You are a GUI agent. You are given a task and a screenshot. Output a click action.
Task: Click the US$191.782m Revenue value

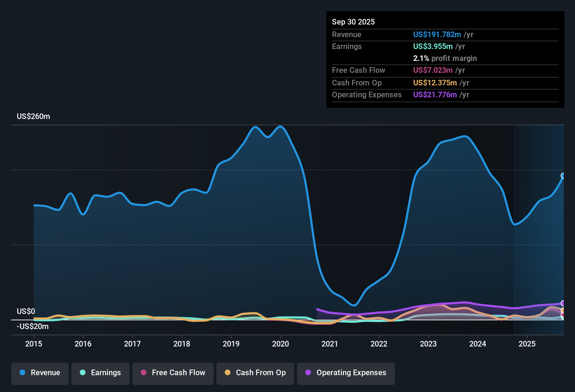[437, 34]
